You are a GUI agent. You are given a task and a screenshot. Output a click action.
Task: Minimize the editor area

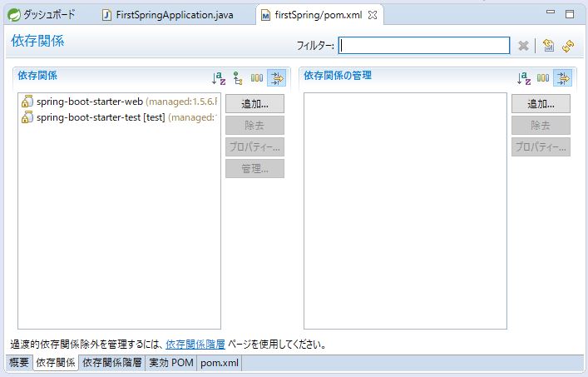551,12
